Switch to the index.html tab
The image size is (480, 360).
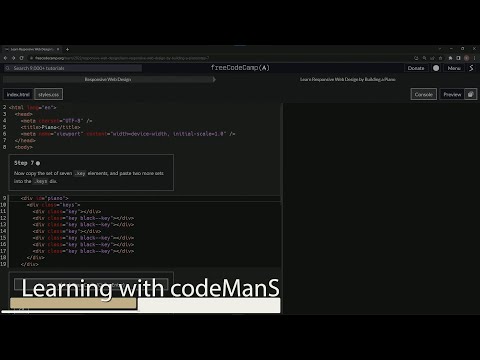(18, 95)
